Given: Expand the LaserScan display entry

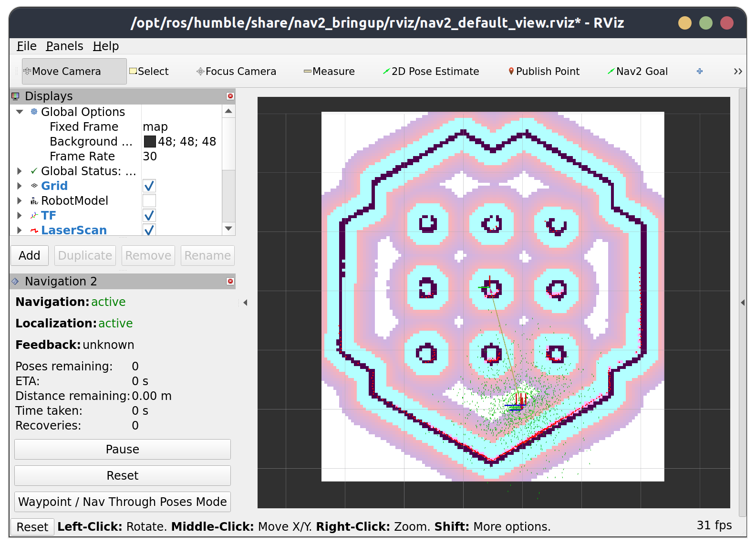Looking at the screenshot, I should click(20, 231).
